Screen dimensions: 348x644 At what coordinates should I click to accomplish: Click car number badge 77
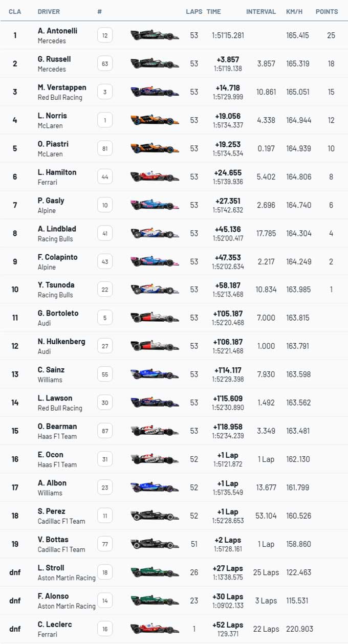[105, 544]
